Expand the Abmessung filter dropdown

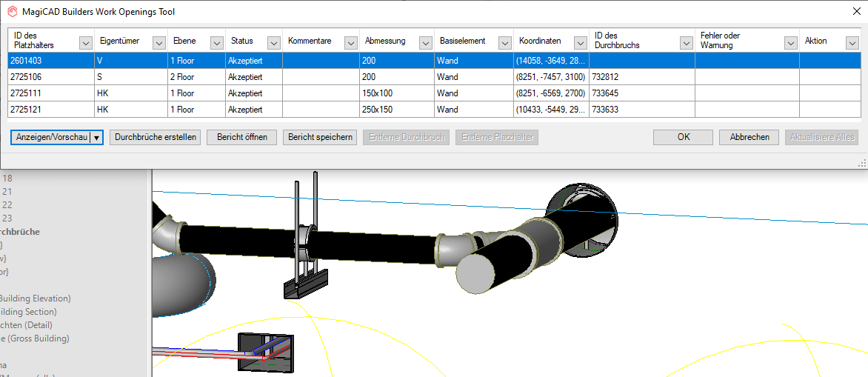[425, 43]
